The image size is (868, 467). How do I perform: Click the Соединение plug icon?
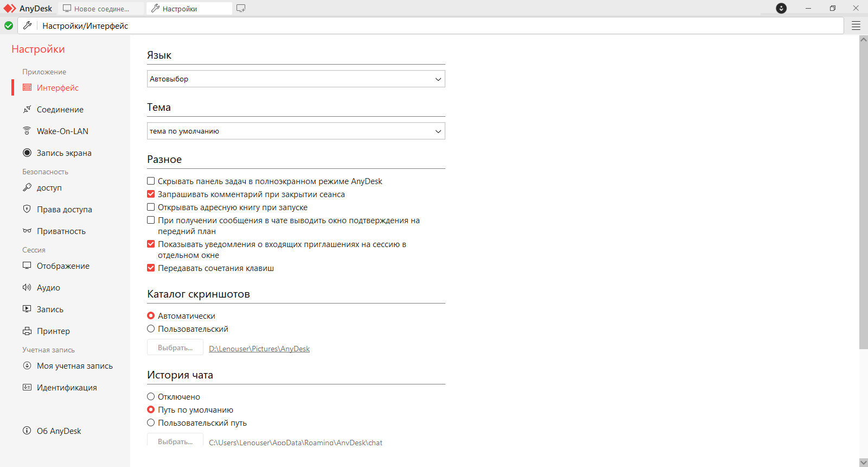tap(27, 109)
